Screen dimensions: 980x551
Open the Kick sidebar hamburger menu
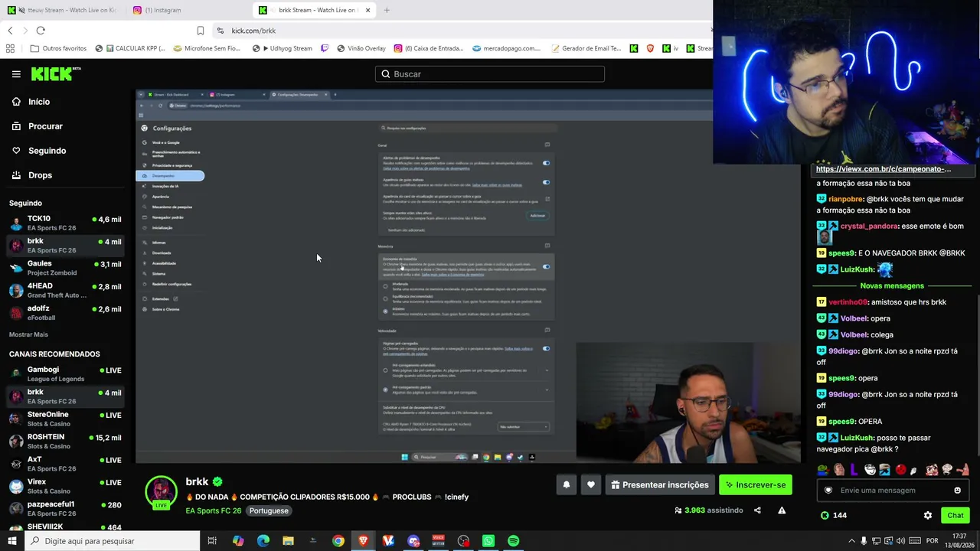click(16, 74)
